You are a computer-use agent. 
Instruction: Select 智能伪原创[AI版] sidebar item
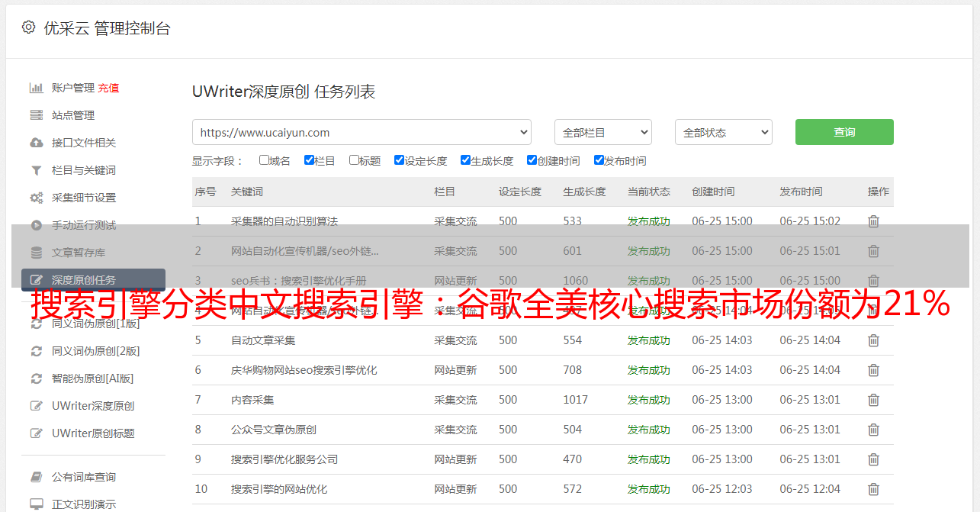tap(92, 378)
